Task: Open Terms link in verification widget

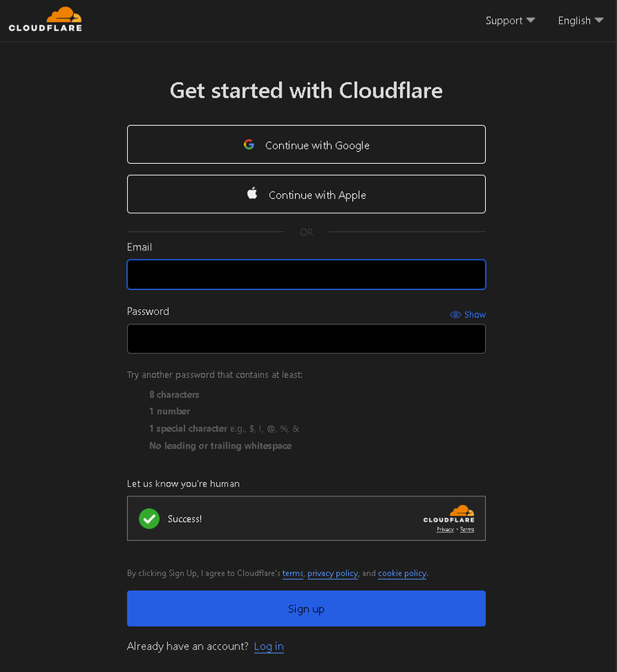Action: [467, 529]
